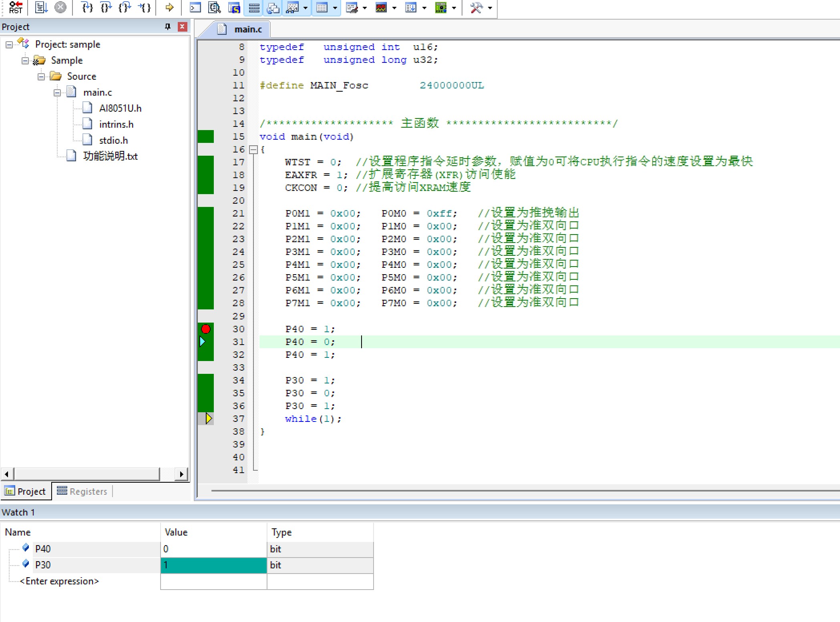The height and width of the screenshot is (622, 840).
Task: Select intrins.h in the project tree
Action: 116,124
